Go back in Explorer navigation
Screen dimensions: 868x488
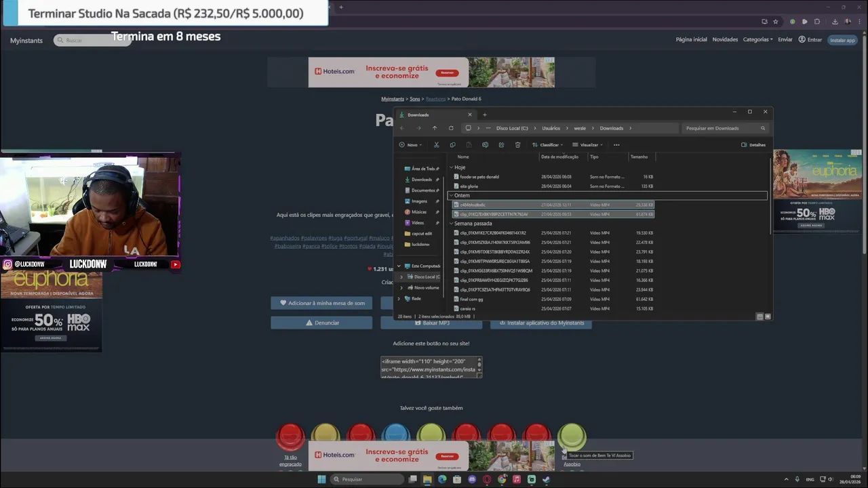[402, 128]
